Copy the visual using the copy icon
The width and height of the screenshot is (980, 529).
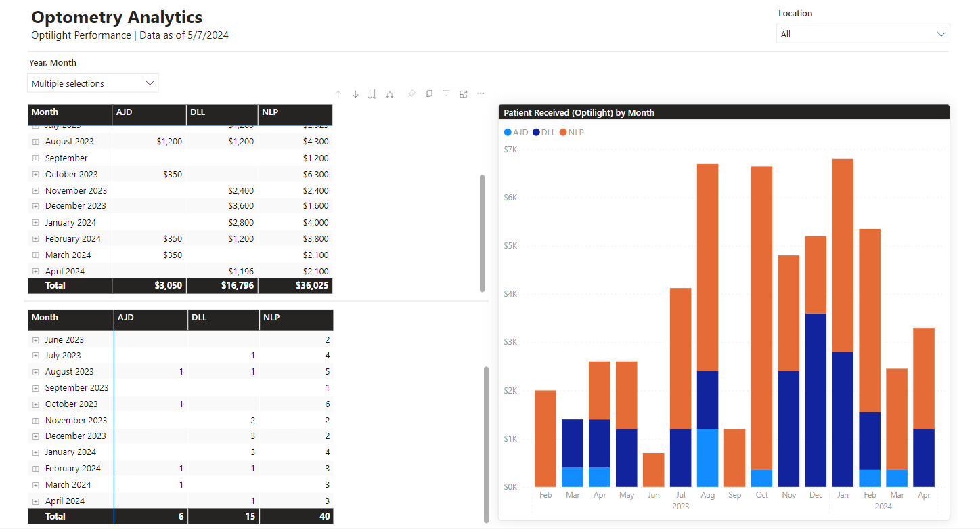[429, 93]
